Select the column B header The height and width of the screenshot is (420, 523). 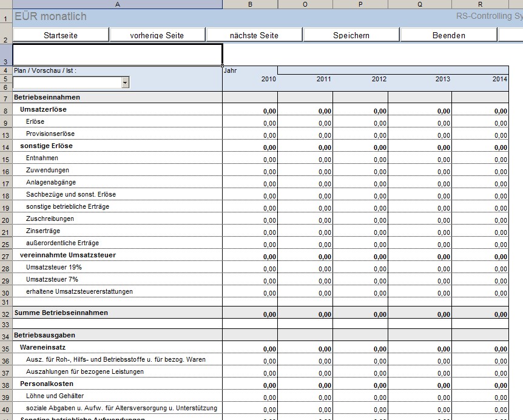click(x=250, y=4)
